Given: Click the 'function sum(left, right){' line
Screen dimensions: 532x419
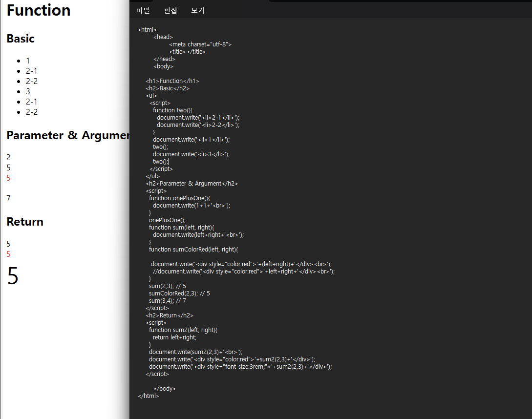Looking at the screenshot, I should coord(182,228).
